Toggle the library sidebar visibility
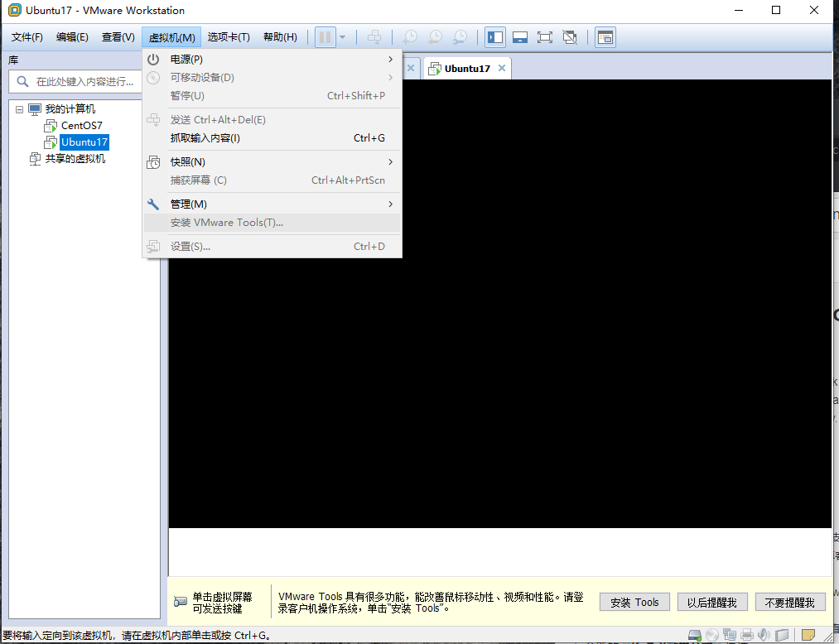The height and width of the screenshot is (644, 839). coord(495,36)
